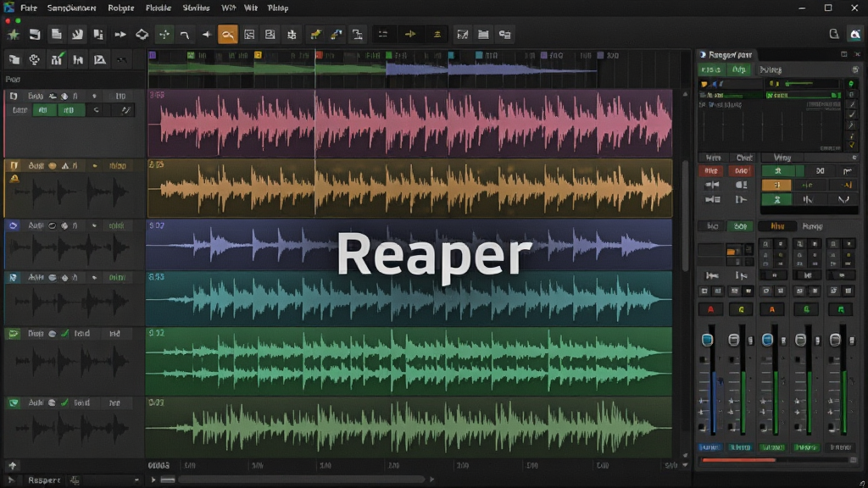Select the Reaper tab at bottom left
This screenshot has height=488, width=868.
coord(44,480)
